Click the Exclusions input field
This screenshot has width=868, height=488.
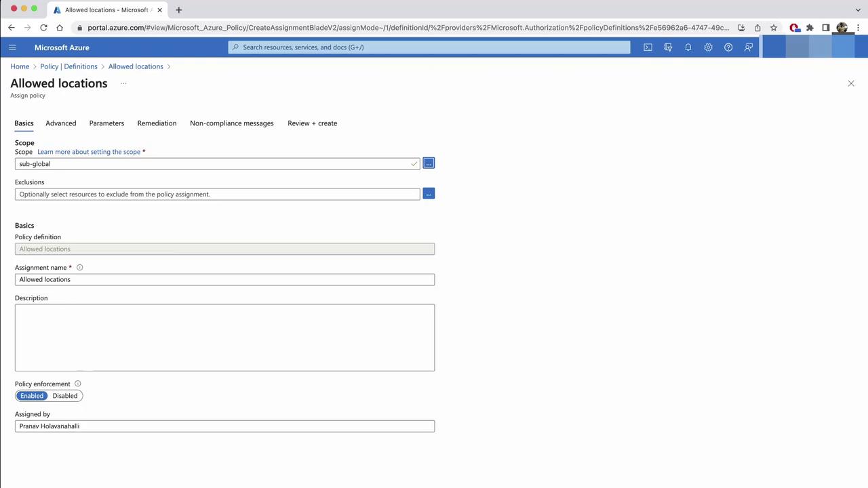(x=217, y=194)
